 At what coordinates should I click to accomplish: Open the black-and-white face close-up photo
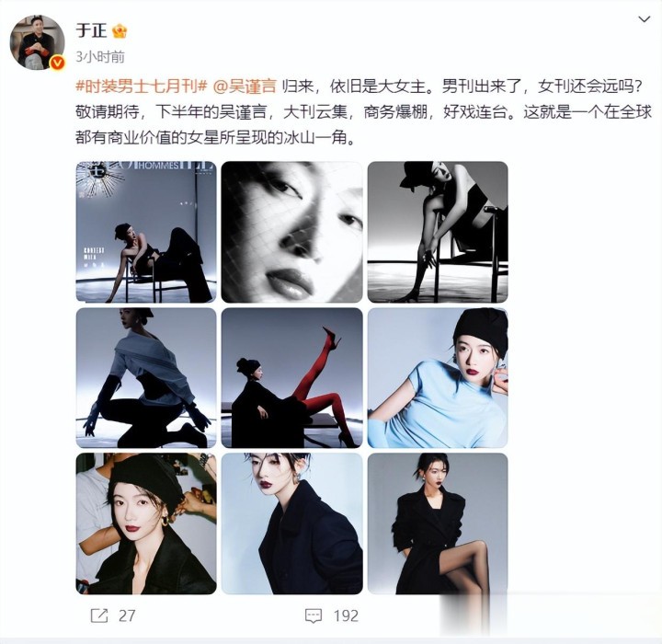[291, 232]
